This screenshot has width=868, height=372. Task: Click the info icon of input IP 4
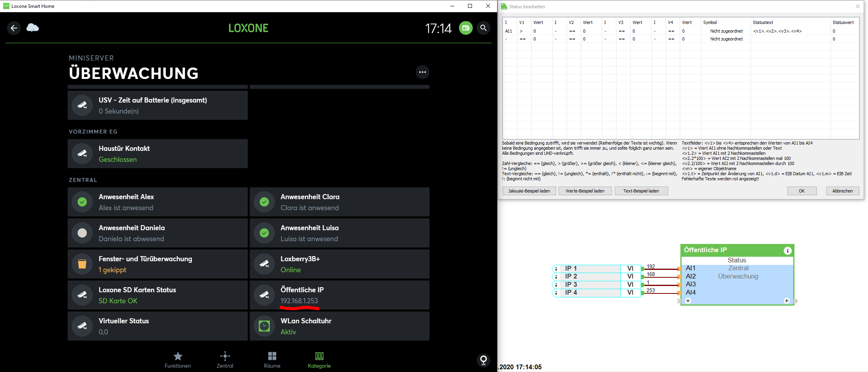[556, 293]
